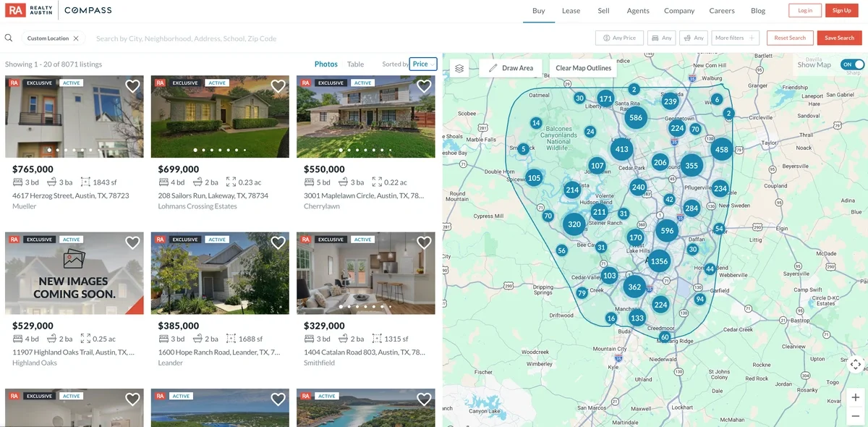The height and width of the screenshot is (427, 868).
Task: Click the Realty Austin logo
Action: click(29, 10)
